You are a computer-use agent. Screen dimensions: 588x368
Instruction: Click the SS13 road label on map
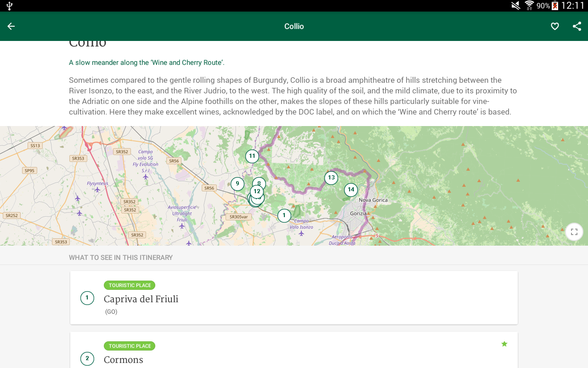(x=35, y=145)
